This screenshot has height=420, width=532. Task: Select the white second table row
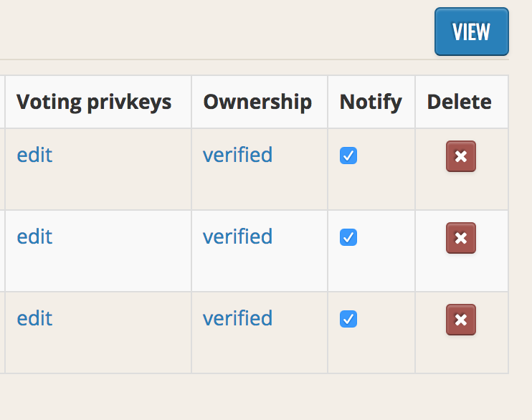tap(254, 251)
